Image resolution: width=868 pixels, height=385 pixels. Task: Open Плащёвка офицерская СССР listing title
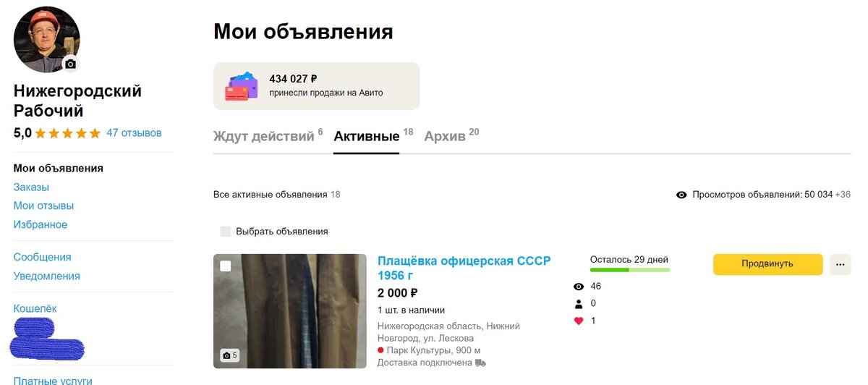464,268
